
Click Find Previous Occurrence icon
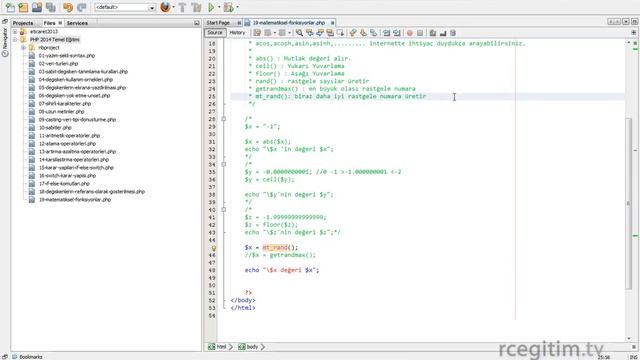pyautogui.click(x=309, y=33)
